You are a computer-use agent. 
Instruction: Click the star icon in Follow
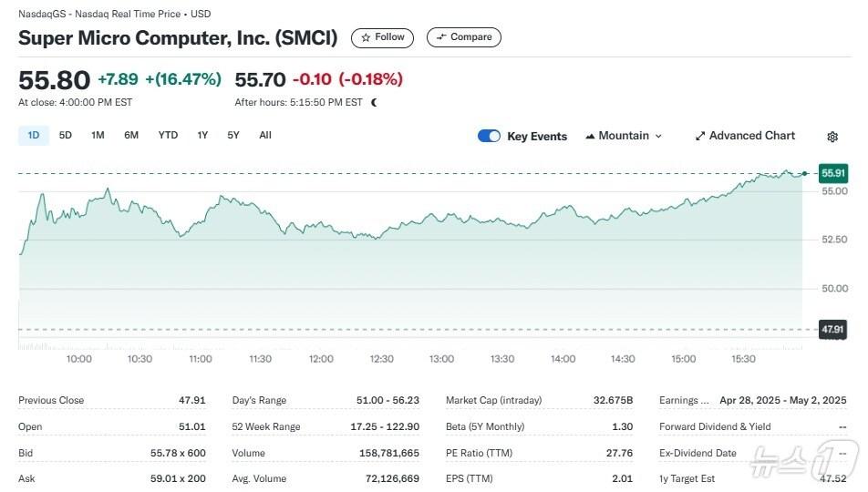coord(366,37)
